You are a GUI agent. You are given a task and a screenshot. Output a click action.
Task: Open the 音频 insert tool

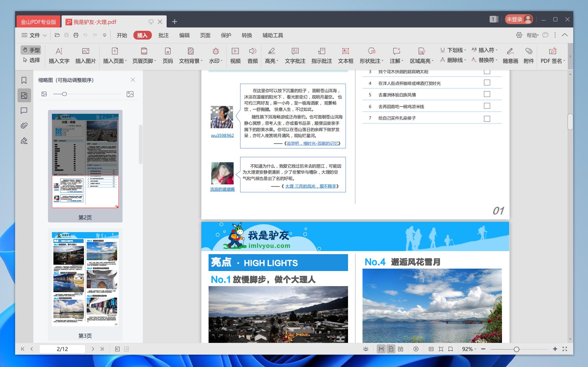[x=253, y=56]
